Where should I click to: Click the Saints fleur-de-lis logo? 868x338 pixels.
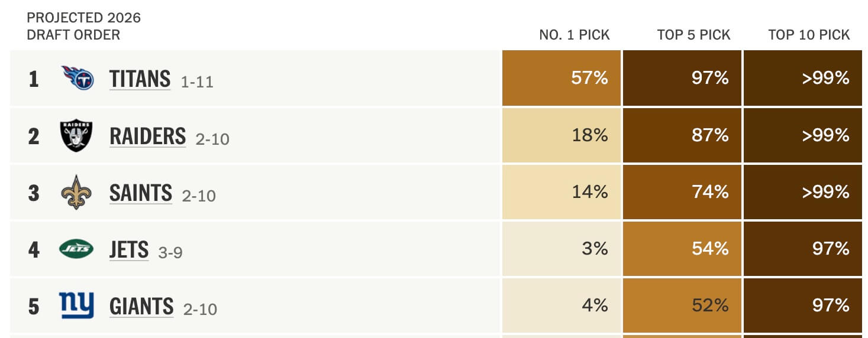pyautogui.click(x=76, y=192)
